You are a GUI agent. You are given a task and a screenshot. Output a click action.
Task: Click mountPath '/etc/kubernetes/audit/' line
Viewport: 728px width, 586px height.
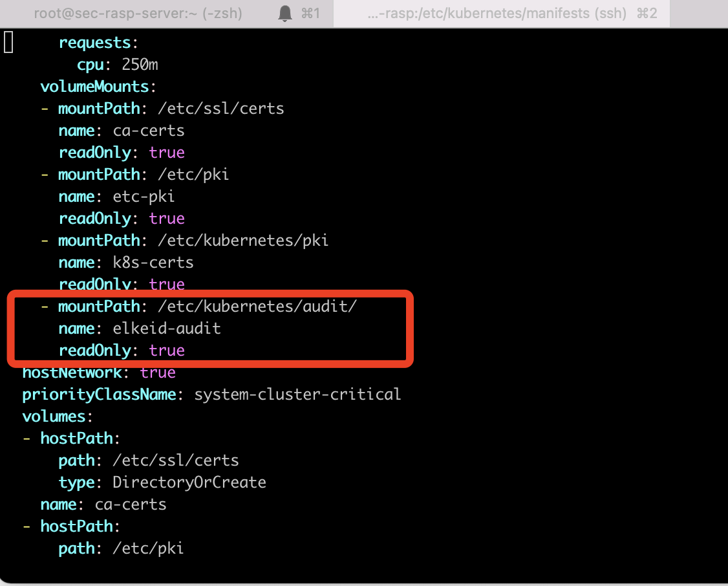[x=198, y=307]
